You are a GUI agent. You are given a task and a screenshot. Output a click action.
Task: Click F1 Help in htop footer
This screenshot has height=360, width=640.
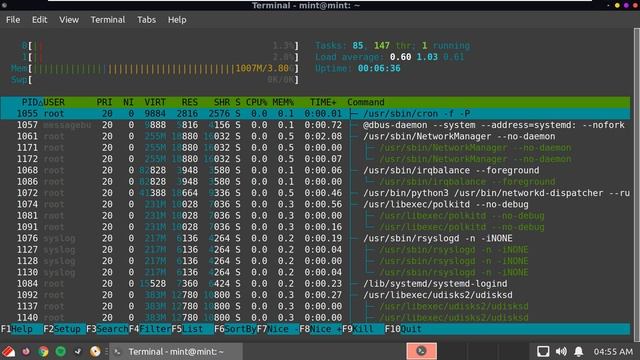(22, 329)
